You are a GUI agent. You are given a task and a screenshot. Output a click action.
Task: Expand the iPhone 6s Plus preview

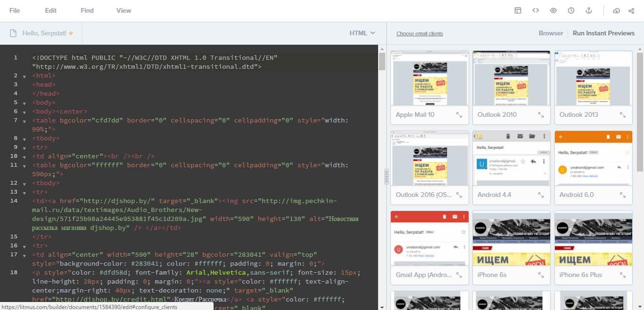tap(623, 275)
